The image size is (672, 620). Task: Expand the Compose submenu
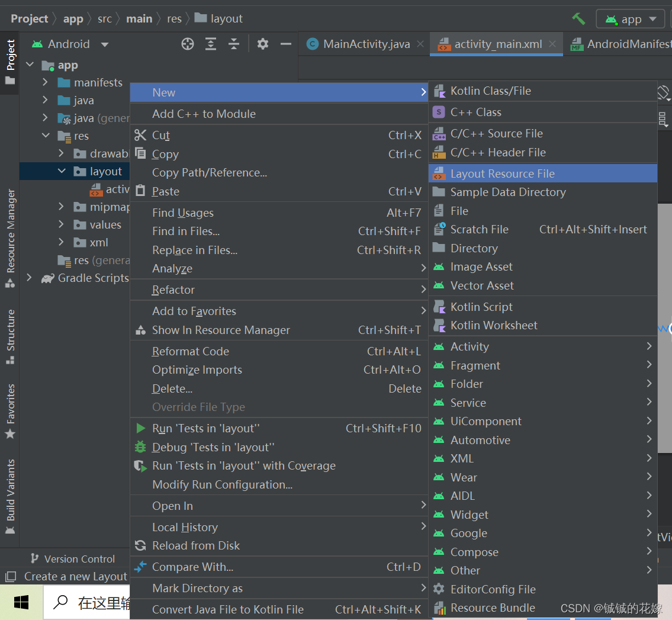(542, 552)
